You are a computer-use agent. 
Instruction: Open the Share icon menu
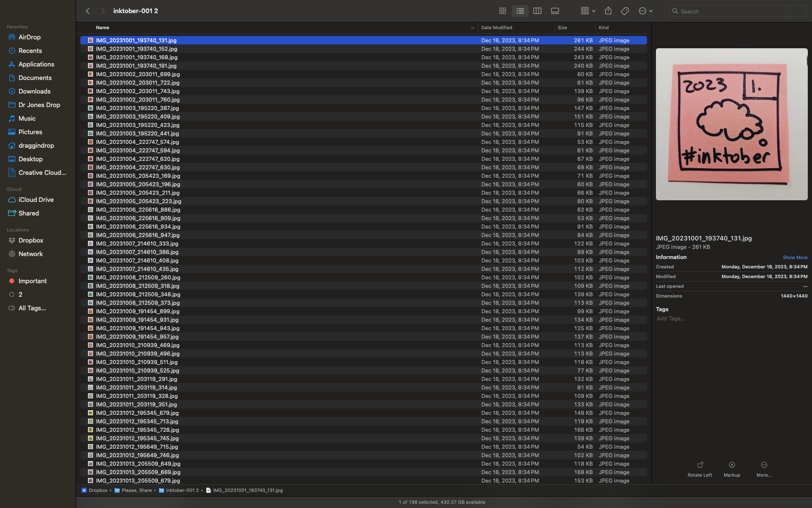(x=608, y=11)
